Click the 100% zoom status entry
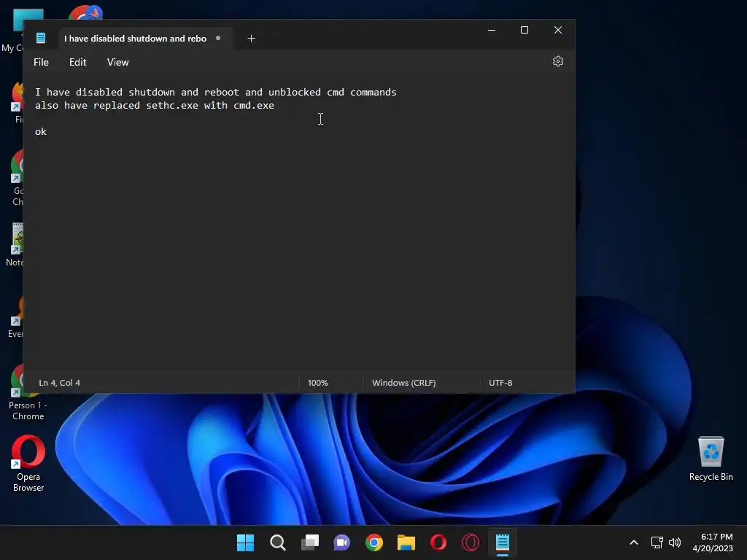747x560 pixels. click(318, 383)
